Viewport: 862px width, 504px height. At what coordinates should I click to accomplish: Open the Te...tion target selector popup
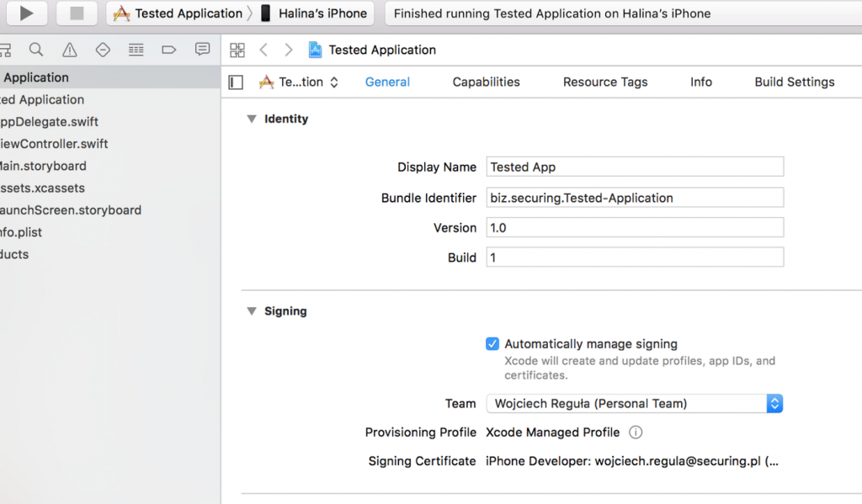point(299,82)
